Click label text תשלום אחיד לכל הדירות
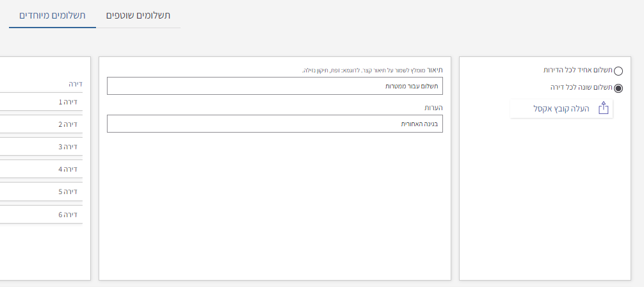Image resolution: width=644 pixels, height=287 pixels. (x=577, y=70)
